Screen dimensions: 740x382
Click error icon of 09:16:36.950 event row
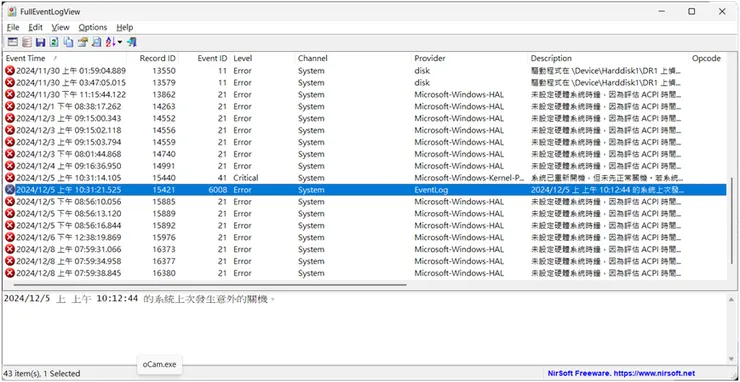[10, 166]
